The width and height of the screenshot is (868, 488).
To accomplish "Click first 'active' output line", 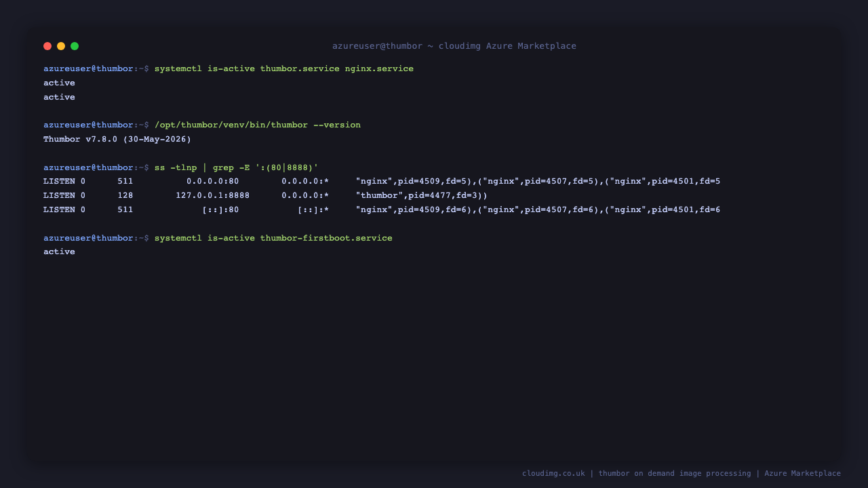I will pyautogui.click(x=59, y=83).
